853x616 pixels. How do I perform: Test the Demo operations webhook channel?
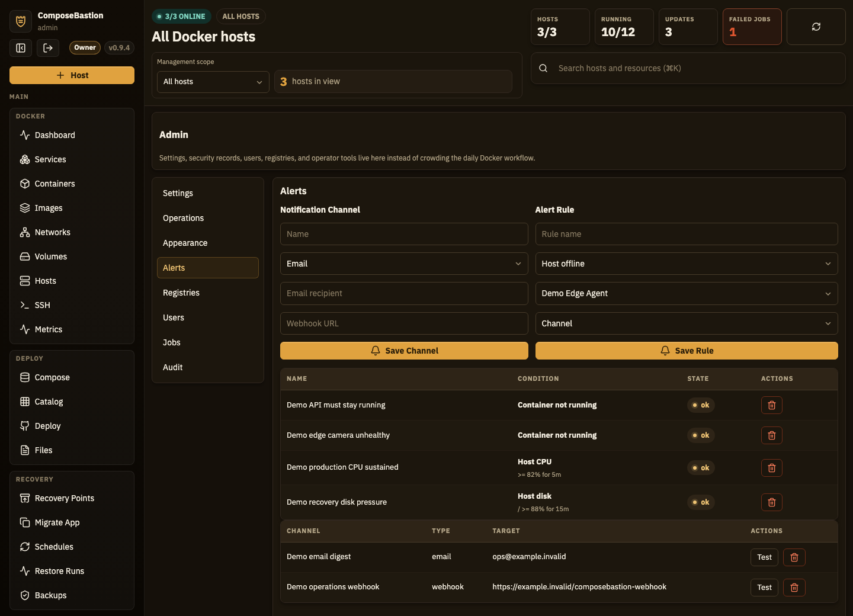[764, 588]
